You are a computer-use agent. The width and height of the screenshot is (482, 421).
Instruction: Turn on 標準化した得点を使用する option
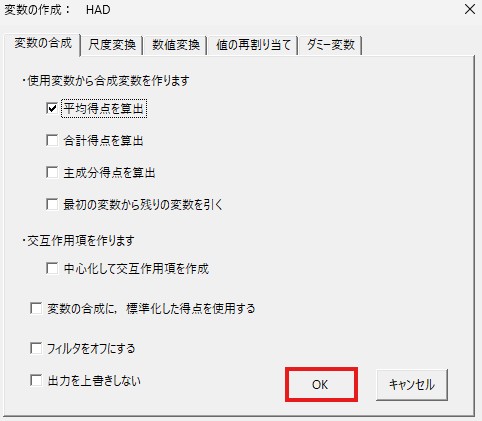(36, 308)
